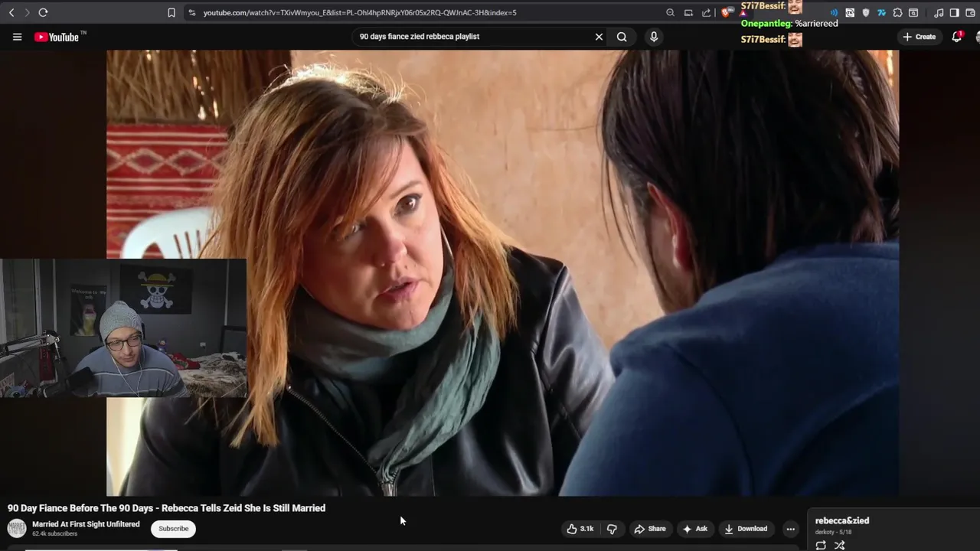Click the tab search window icon
Screen dimensions: 980x551
[x=913, y=12]
